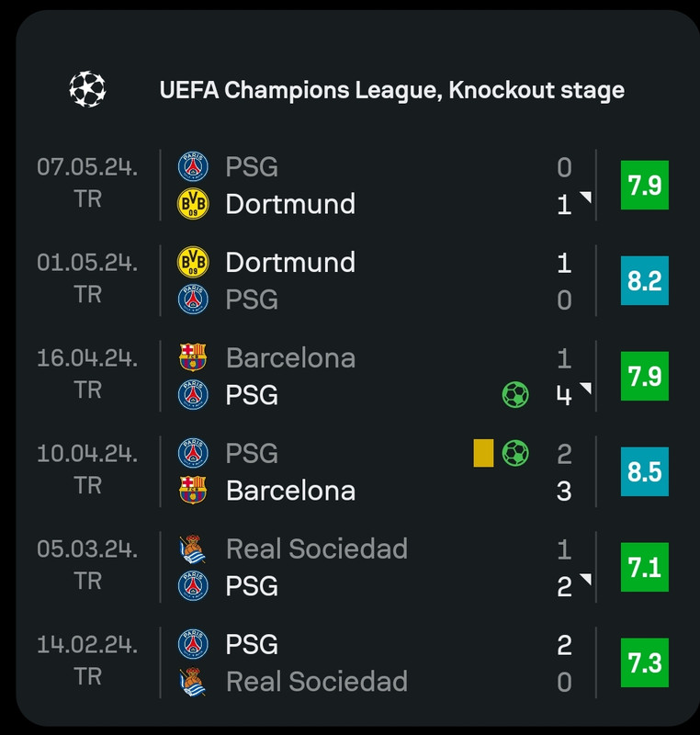Select Dortmund team name in 01.05.24 match
This screenshot has height=735, width=700.
(290, 262)
